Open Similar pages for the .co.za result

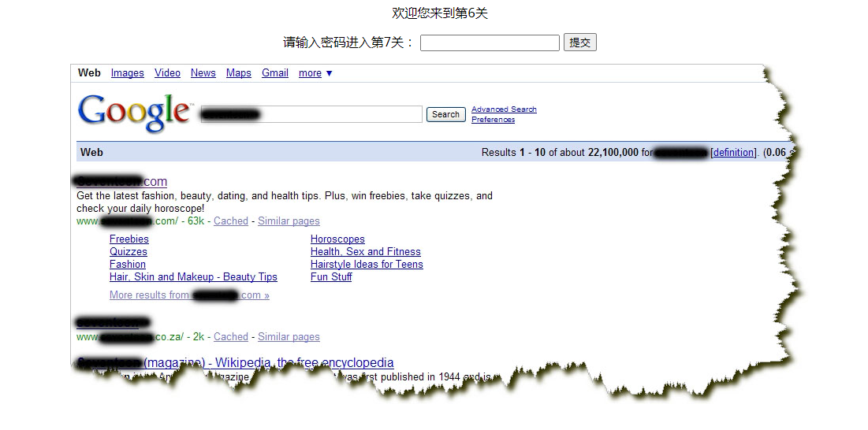pyautogui.click(x=289, y=336)
